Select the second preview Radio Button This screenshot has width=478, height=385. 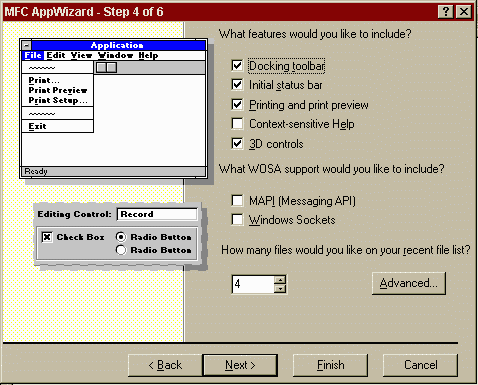[x=121, y=250]
